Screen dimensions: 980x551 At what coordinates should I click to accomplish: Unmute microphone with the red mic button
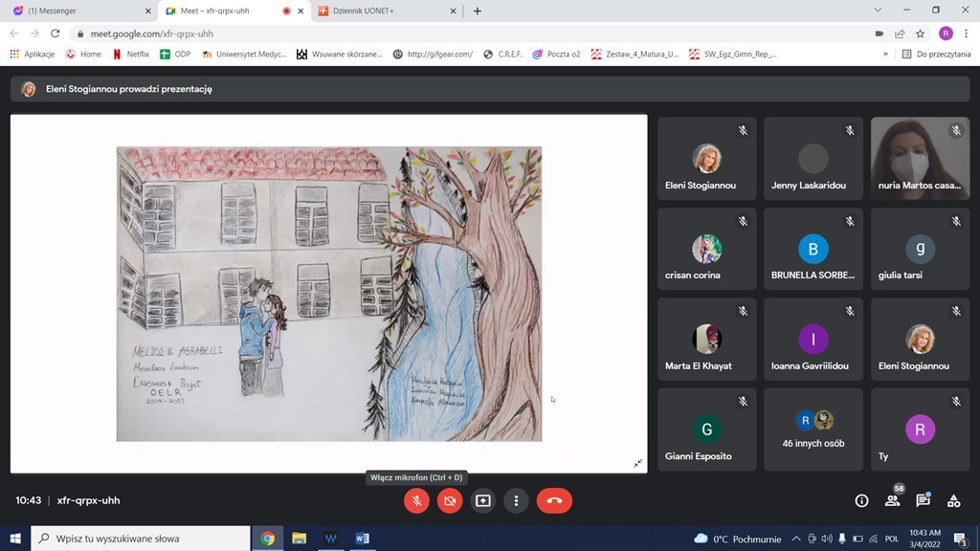pos(416,500)
